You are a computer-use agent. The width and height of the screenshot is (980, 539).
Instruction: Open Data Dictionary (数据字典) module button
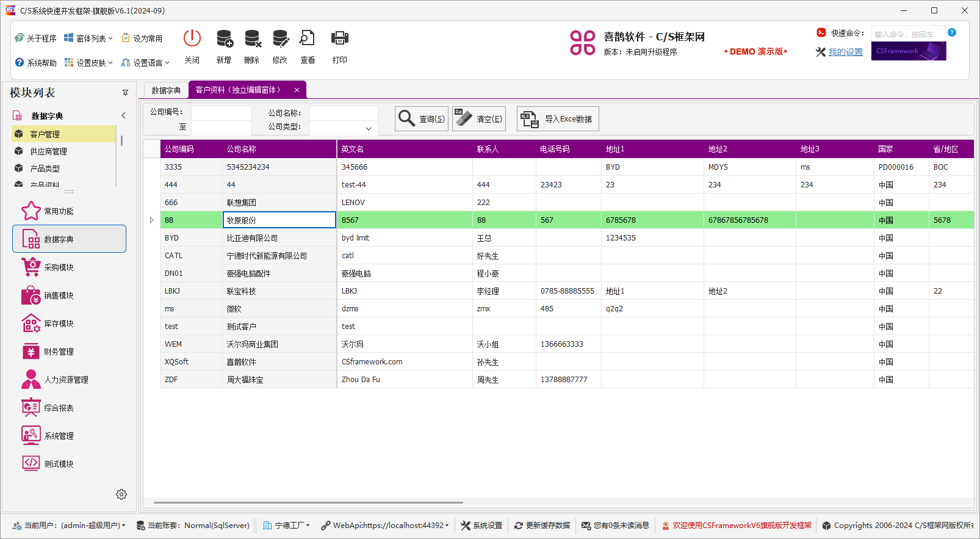pyautogui.click(x=69, y=239)
